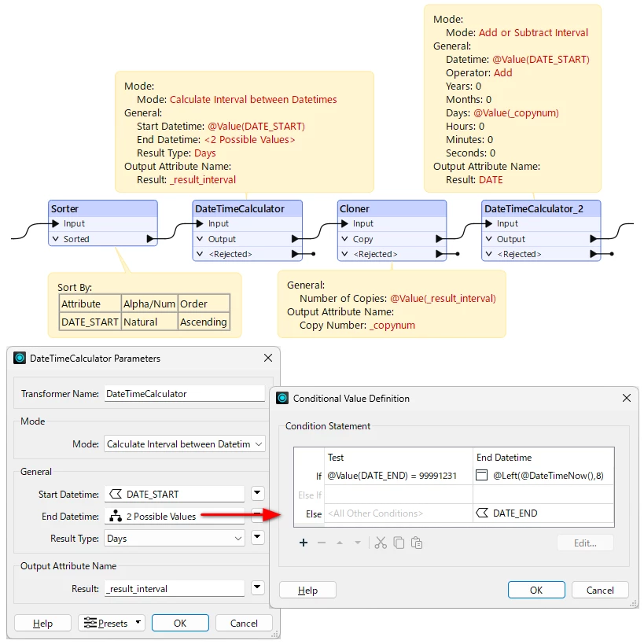The height and width of the screenshot is (644, 644).
Task: Click the DateTimeCalculator transformer title on canvas
Action: point(240,208)
